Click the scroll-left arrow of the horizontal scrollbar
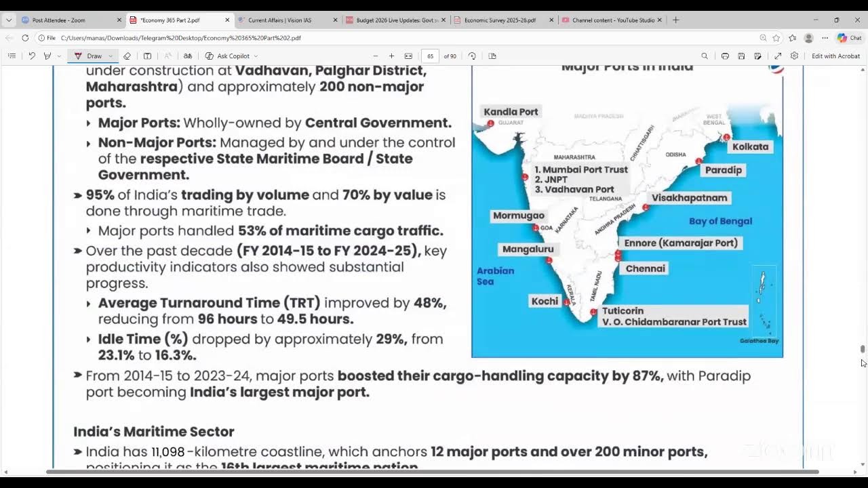868x488 pixels. (5, 472)
